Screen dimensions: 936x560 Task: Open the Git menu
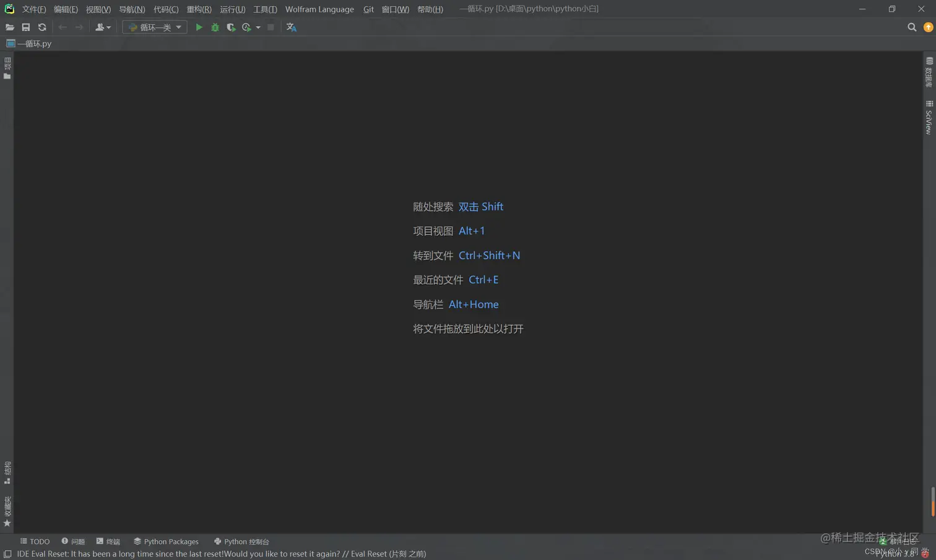tap(368, 9)
